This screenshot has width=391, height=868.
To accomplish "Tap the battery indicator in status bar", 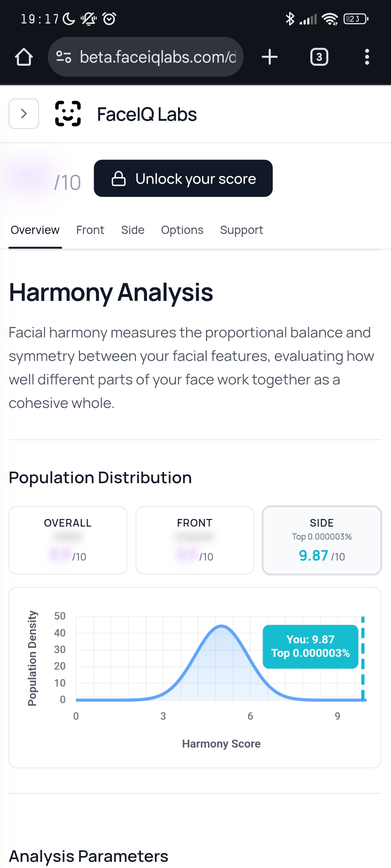I will click(x=356, y=19).
